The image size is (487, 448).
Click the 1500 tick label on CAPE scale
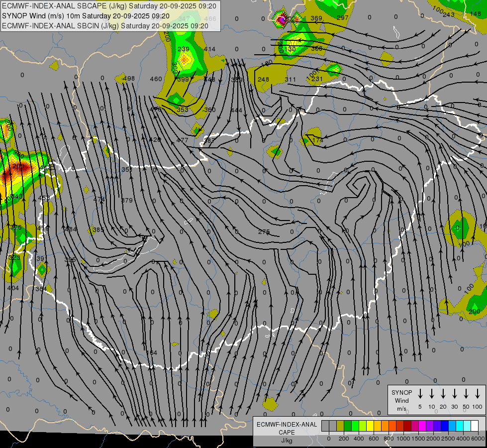pyautogui.click(x=418, y=439)
